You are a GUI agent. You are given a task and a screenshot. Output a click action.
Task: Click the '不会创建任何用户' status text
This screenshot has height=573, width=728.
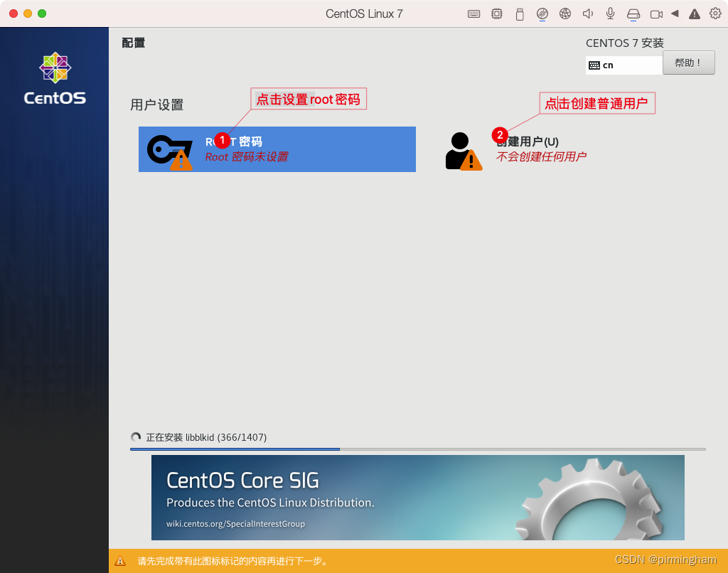point(541,156)
